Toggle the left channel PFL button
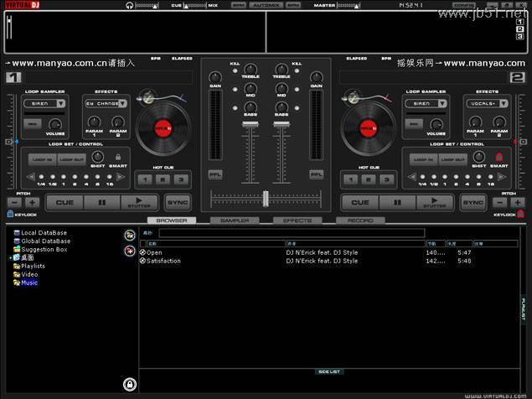The image size is (532, 399). [x=215, y=174]
